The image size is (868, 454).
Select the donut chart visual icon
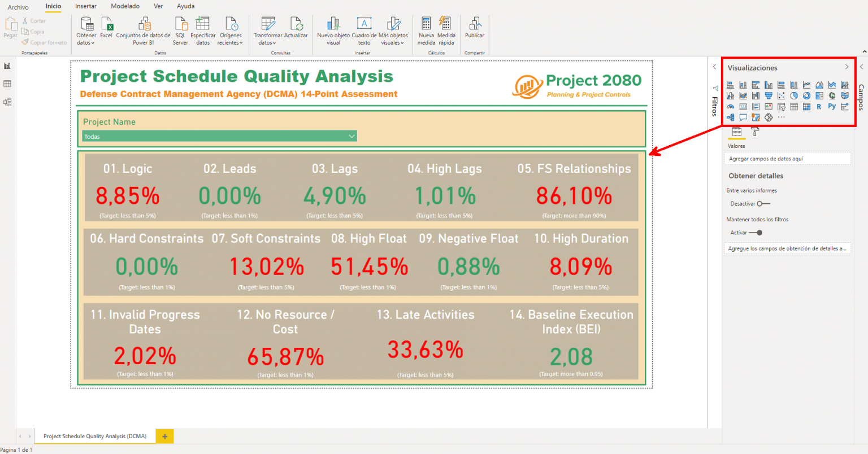[807, 95]
